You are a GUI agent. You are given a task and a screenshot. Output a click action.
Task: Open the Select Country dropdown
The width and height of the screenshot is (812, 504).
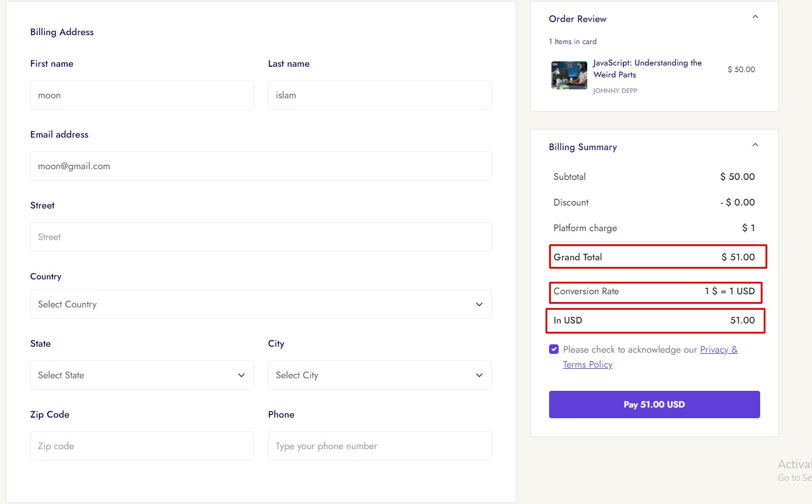click(x=261, y=304)
